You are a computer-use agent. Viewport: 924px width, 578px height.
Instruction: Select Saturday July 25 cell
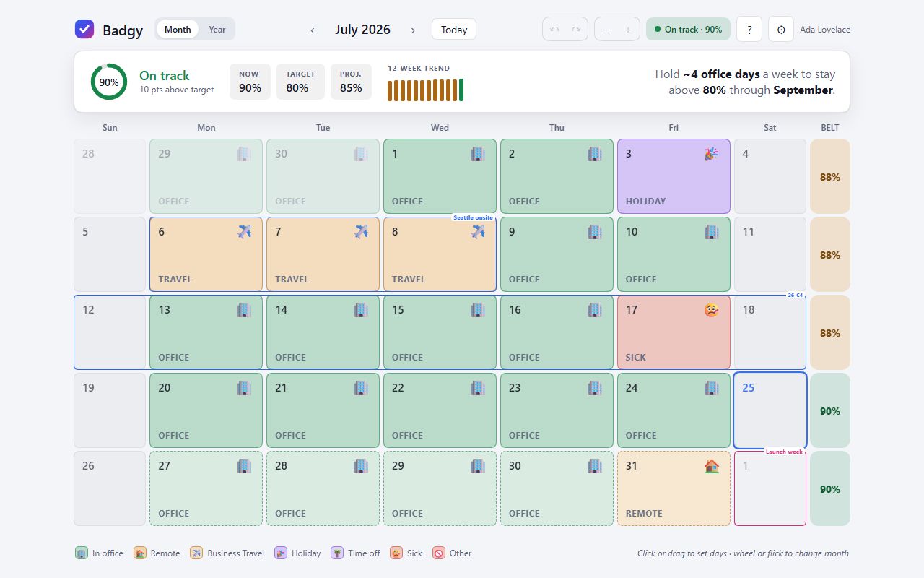tap(770, 410)
